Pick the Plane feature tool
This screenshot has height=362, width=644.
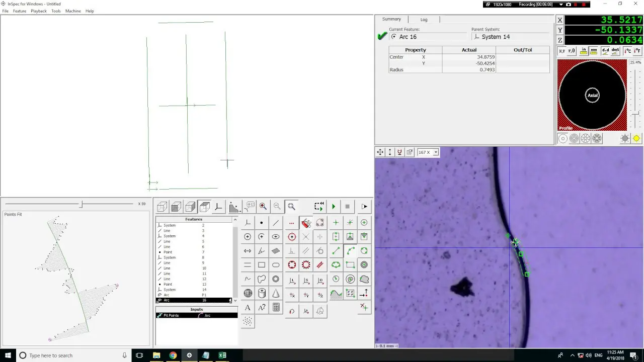[x=276, y=251]
